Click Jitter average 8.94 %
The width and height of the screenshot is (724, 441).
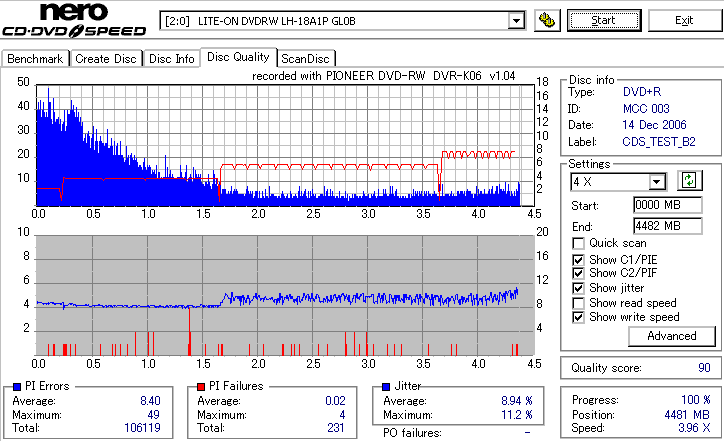pyautogui.click(x=517, y=401)
